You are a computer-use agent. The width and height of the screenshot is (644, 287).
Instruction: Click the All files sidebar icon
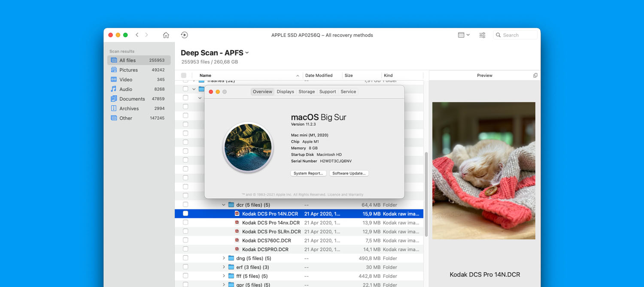tap(114, 60)
